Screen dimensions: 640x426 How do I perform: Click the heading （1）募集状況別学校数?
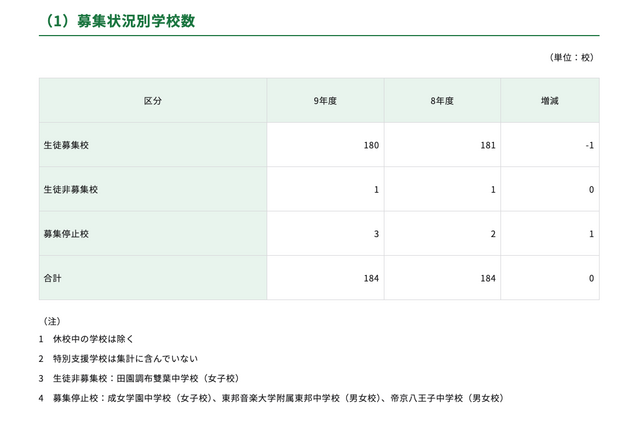tap(120, 21)
